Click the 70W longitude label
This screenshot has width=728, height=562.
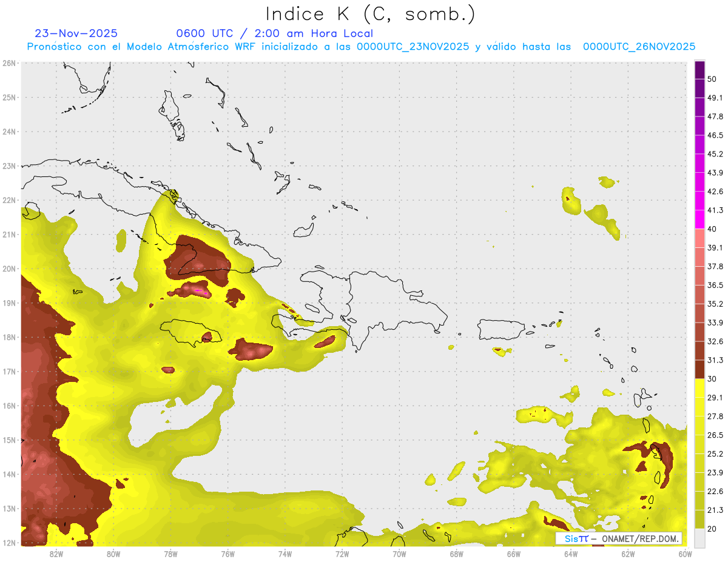(399, 554)
